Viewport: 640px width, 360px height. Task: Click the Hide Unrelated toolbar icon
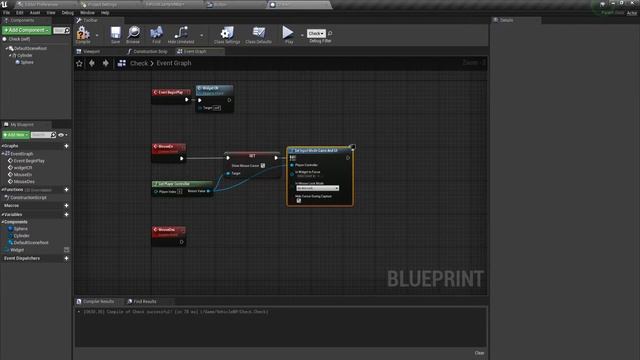coord(181,34)
